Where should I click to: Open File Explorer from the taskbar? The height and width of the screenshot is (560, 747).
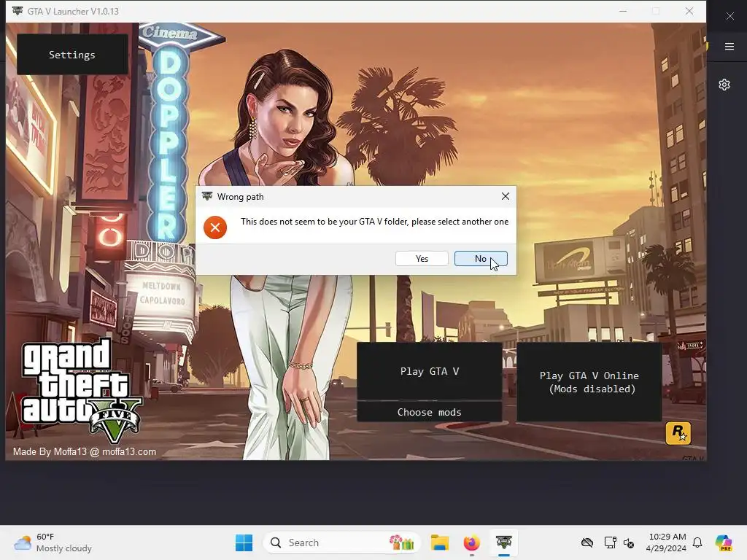(x=440, y=542)
